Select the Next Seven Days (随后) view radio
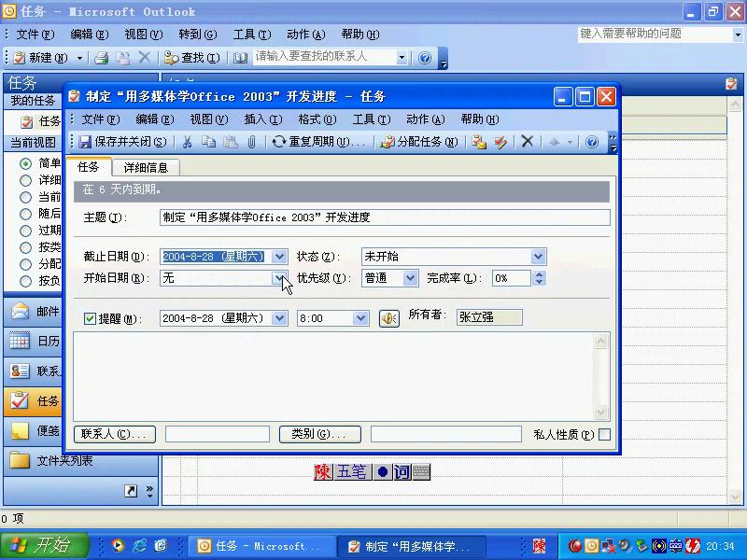This screenshot has height=560, width=747. click(x=26, y=214)
